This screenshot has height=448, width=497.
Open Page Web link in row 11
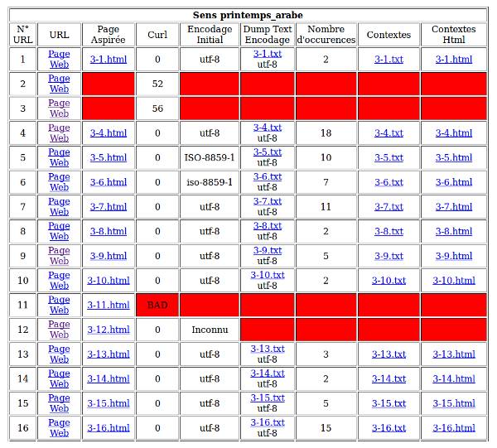(x=59, y=305)
